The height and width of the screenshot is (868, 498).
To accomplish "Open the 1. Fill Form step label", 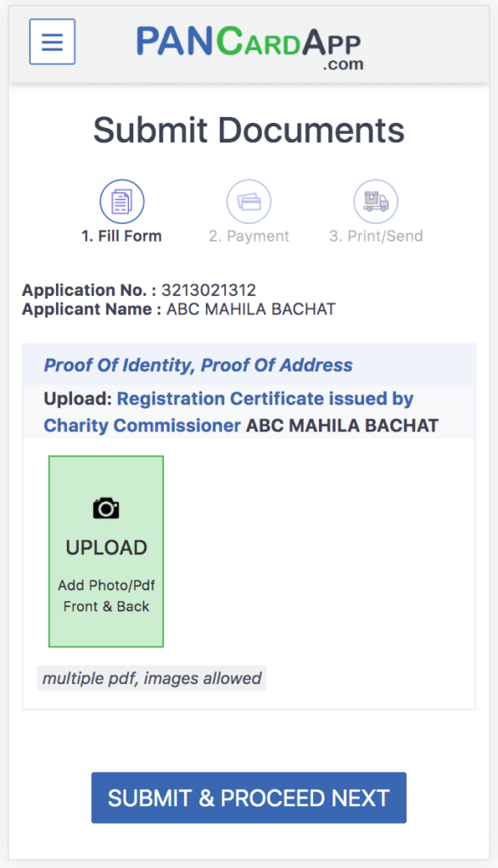I will 122,236.
